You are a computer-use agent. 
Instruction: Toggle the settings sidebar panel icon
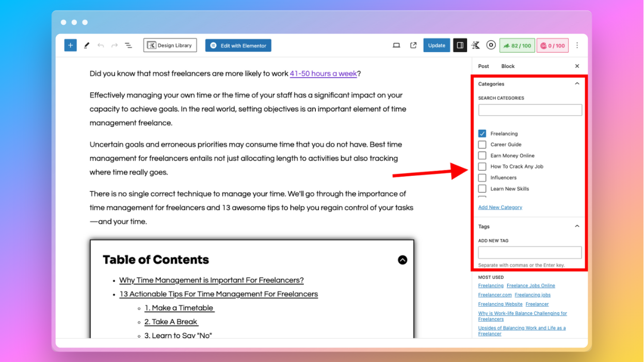460,45
